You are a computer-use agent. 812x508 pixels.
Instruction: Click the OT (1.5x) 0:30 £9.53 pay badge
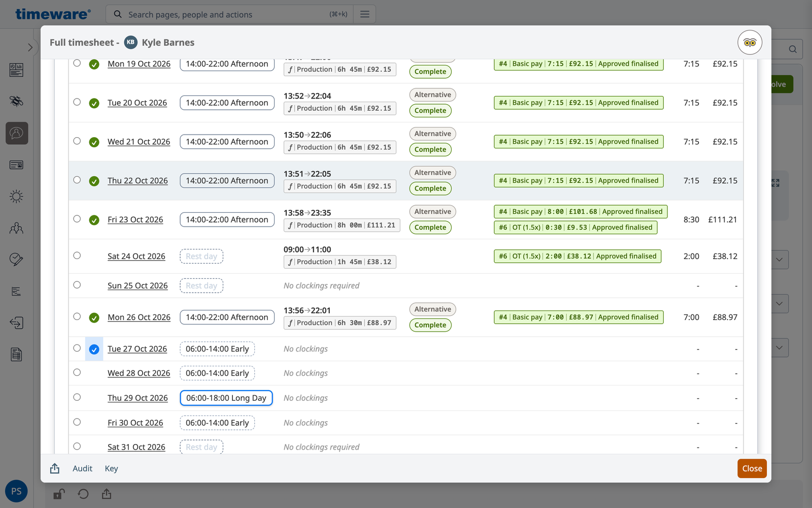point(576,228)
